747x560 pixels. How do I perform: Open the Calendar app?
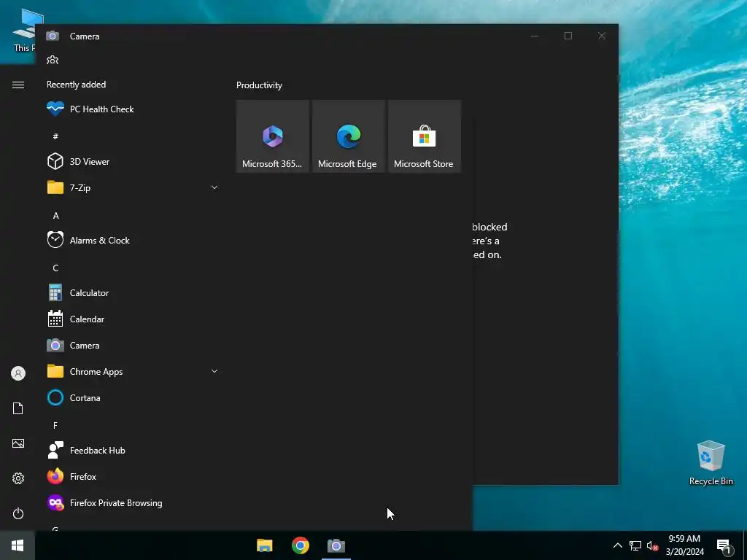132,319
